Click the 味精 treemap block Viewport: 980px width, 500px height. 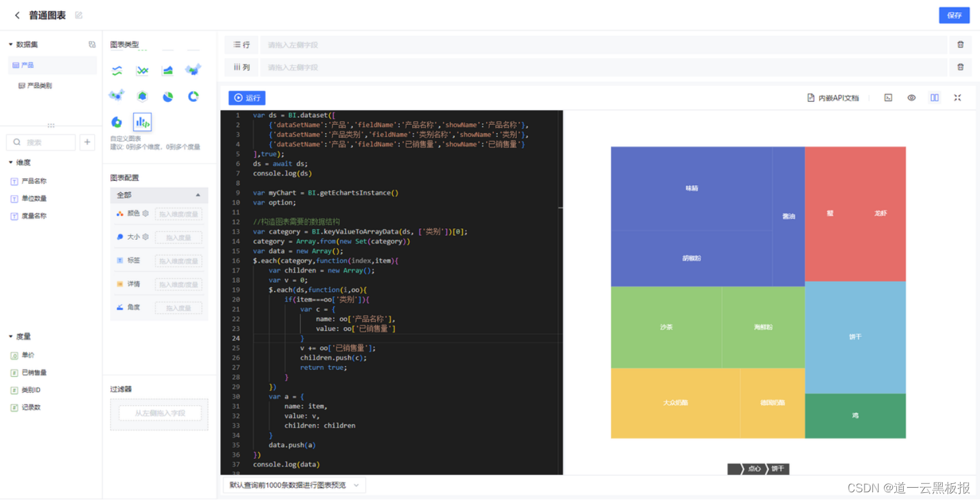(x=692, y=188)
